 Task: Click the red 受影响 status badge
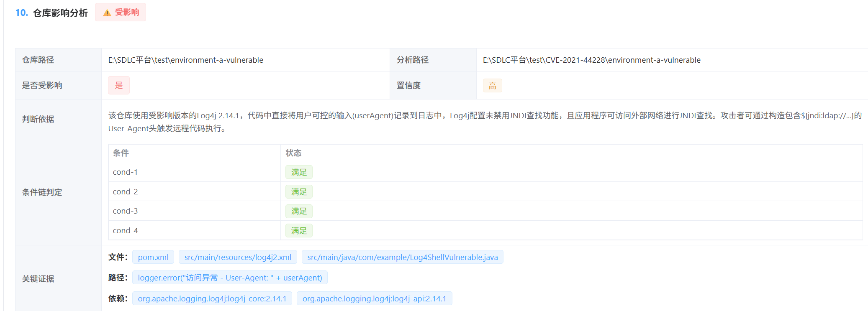pyautogui.click(x=121, y=13)
